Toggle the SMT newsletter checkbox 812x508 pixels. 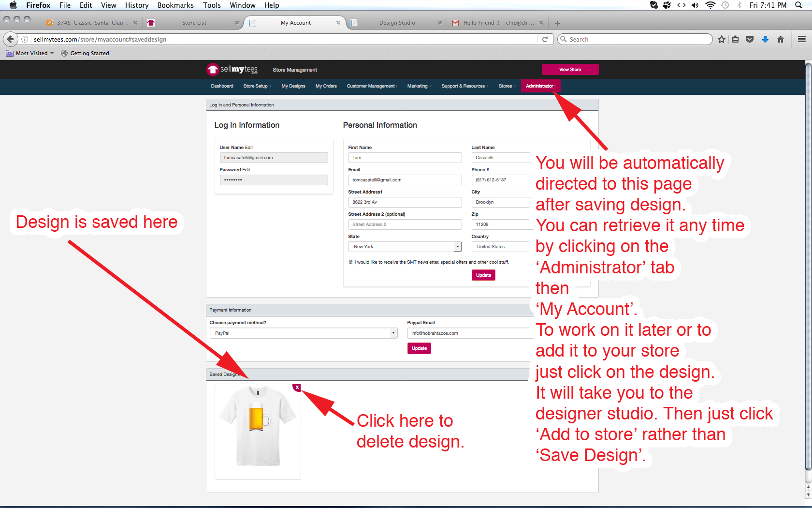[351, 262]
